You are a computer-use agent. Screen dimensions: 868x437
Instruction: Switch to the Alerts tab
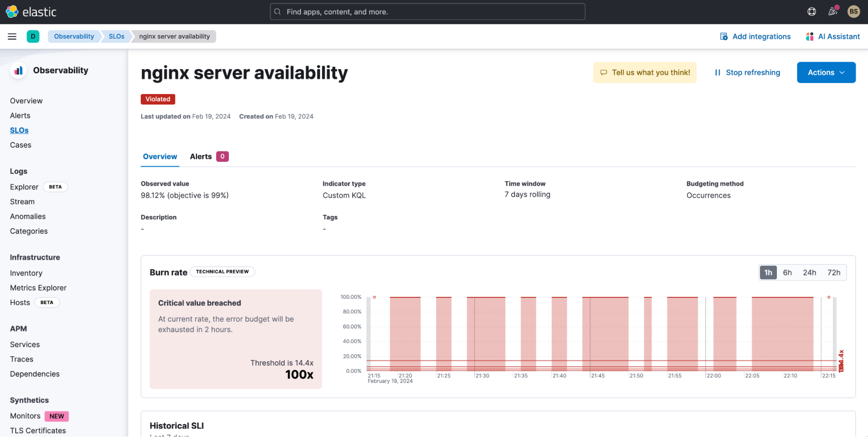[201, 156]
